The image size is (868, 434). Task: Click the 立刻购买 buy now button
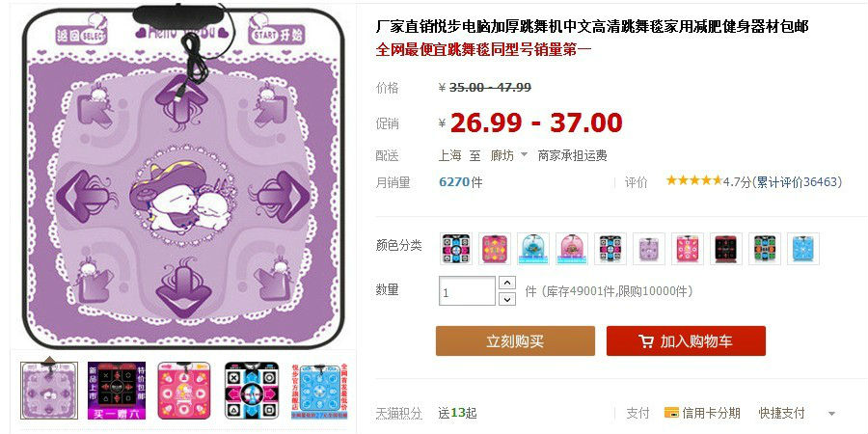pos(515,341)
